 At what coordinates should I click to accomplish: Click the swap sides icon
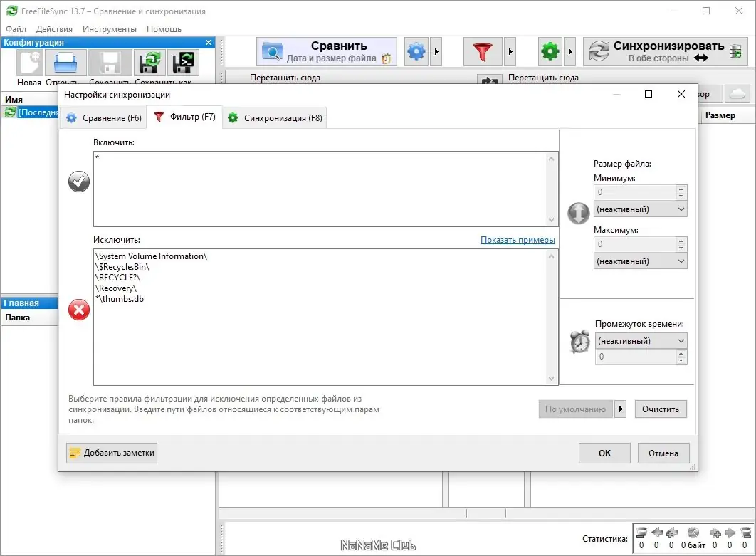click(490, 80)
